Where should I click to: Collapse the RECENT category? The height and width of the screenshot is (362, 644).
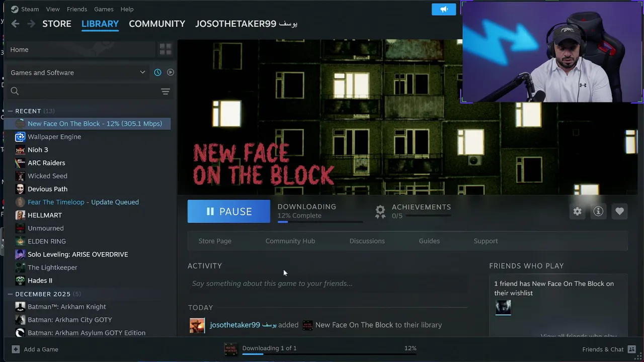tap(10, 111)
